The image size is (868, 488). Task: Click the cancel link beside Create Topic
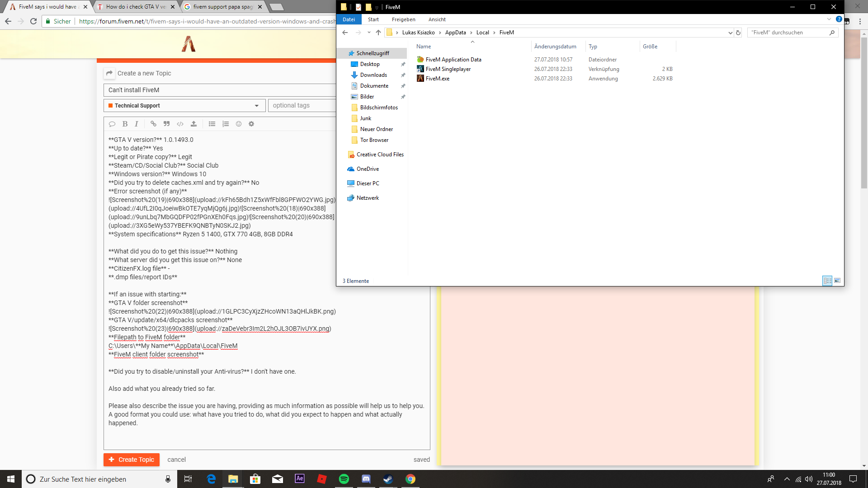tap(176, 460)
